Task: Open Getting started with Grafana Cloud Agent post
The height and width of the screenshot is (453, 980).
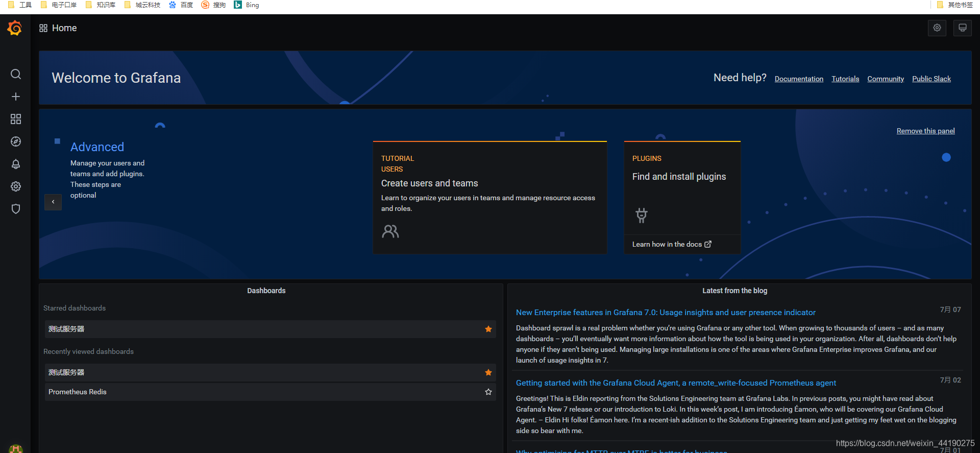Action: point(676,383)
